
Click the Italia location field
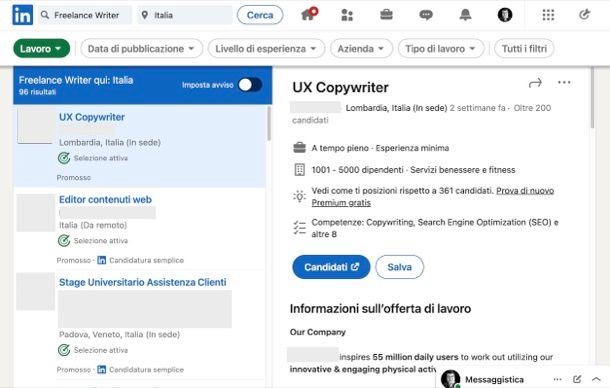185,15
